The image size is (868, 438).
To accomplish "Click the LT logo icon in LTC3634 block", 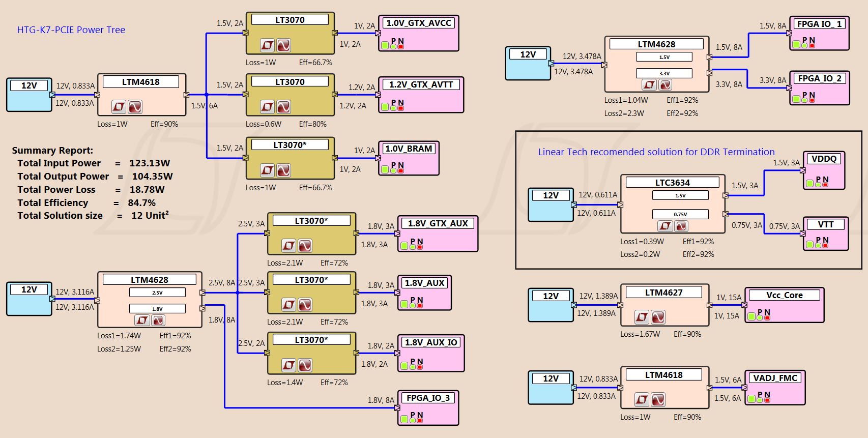I will tap(665, 226).
